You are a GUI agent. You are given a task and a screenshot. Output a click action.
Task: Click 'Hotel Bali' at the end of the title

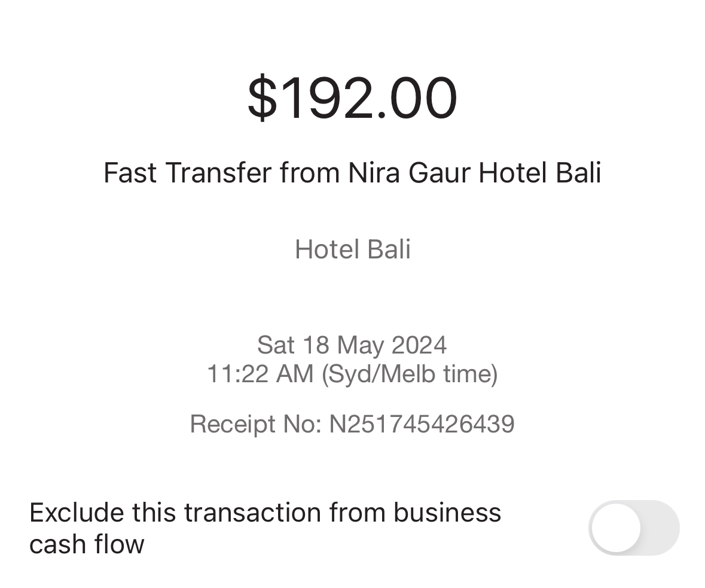point(540,173)
